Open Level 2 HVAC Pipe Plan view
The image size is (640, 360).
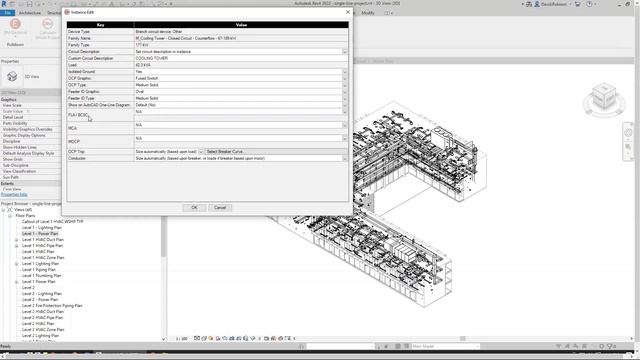(42, 318)
